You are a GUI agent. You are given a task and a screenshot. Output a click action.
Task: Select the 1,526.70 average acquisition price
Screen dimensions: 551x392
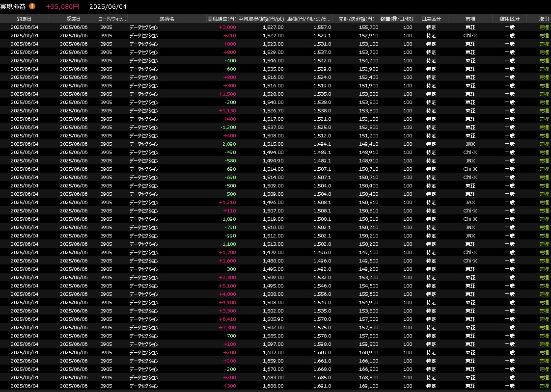coord(273,110)
